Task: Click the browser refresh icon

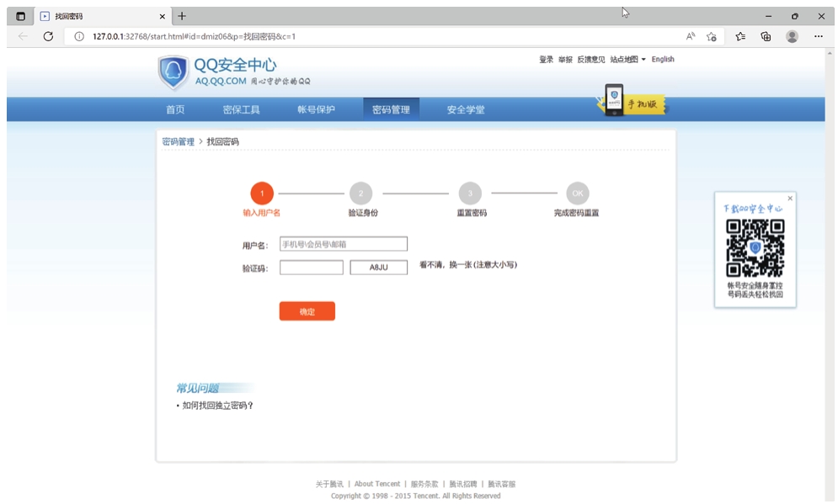Action: coord(48,36)
